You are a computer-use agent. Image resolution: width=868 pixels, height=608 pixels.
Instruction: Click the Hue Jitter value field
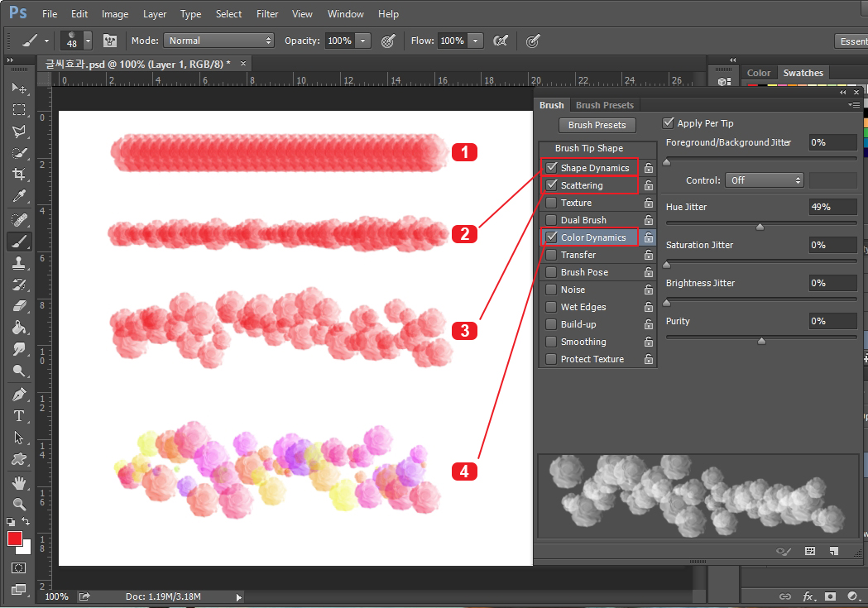tap(833, 207)
